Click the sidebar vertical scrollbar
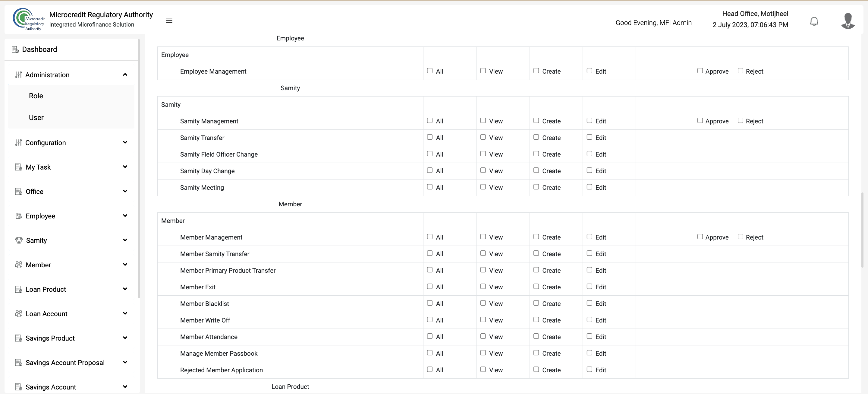 [139, 169]
